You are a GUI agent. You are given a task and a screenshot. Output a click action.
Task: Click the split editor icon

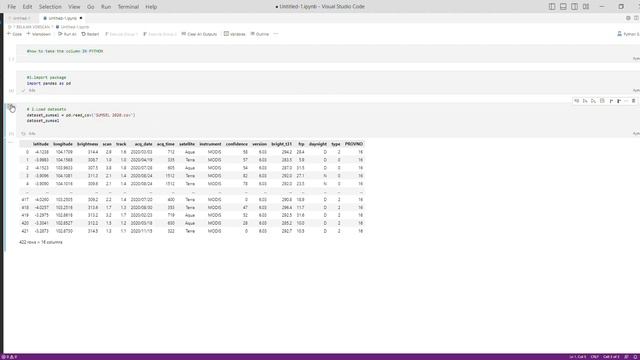(636, 18)
